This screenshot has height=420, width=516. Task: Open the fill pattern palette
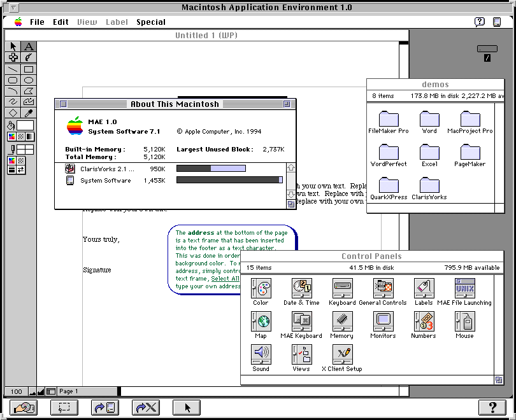(x=21, y=136)
